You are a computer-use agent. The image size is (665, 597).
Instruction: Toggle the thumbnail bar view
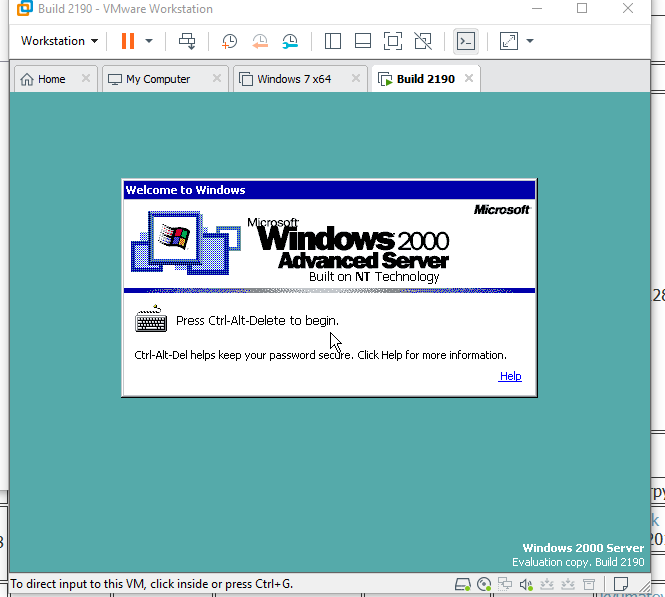(363, 41)
